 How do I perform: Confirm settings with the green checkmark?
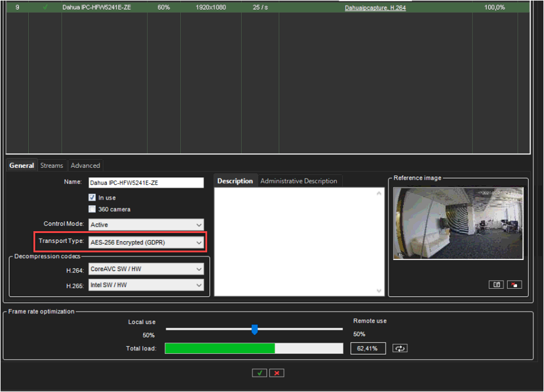259,373
